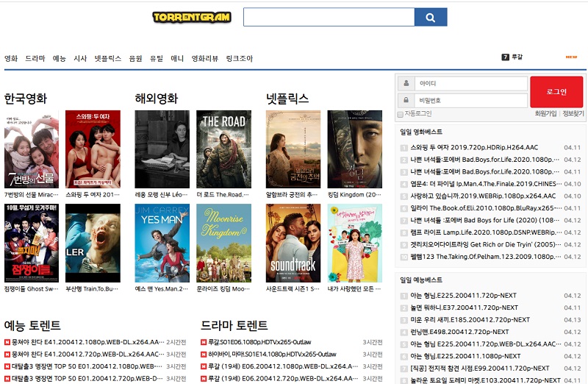Image resolution: width=588 pixels, height=384 pixels.
Task: Open 사랑하고 있습니까.2019.WEBRip entry
Action: (x=483, y=196)
